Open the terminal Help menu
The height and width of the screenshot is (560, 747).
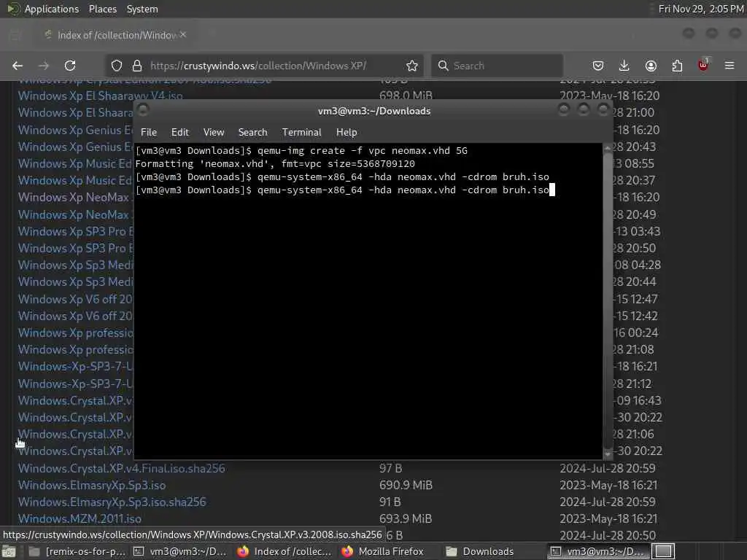(x=347, y=133)
